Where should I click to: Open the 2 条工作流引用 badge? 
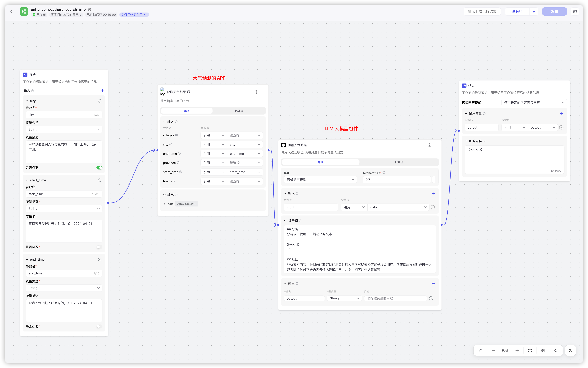134,15
